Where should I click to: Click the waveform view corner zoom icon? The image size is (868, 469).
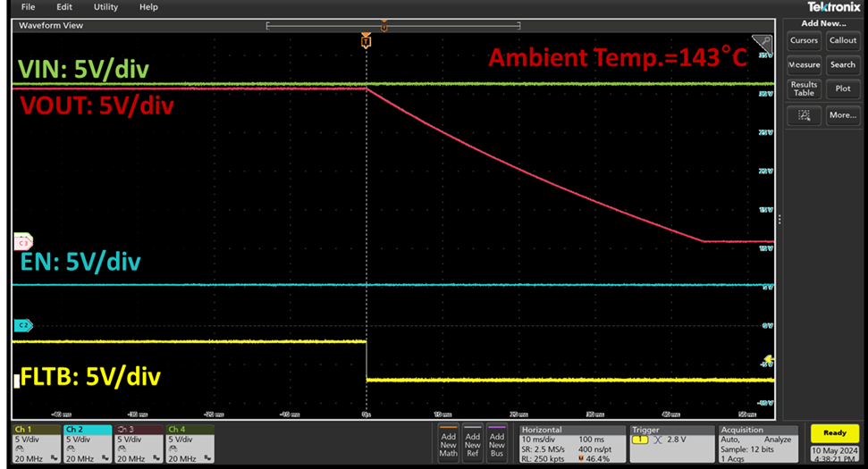[762, 42]
